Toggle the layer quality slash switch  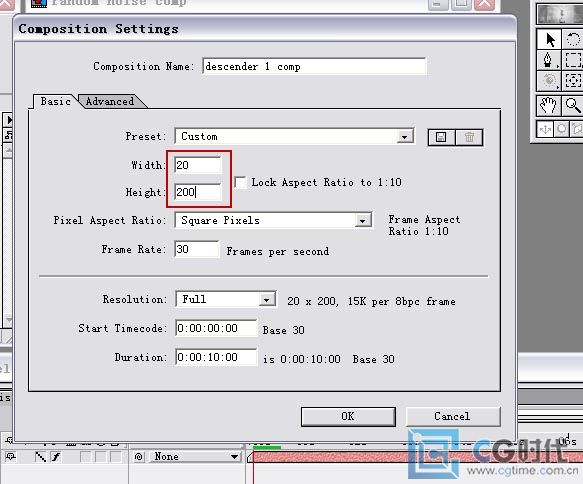click(x=40, y=456)
